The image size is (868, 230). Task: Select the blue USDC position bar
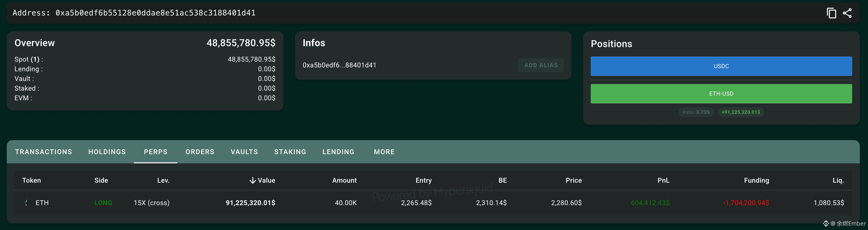(x=721, y=66)
